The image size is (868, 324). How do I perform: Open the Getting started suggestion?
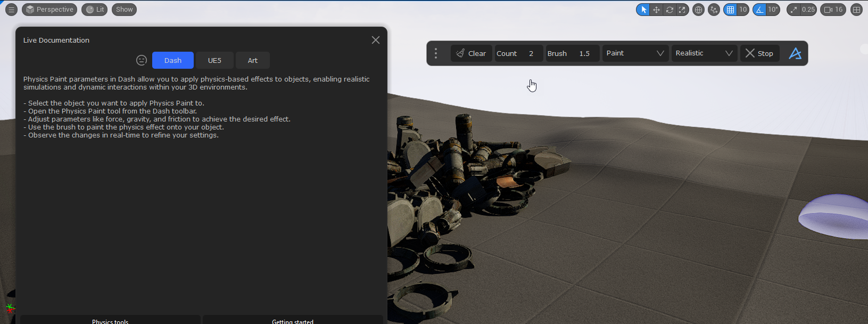293,320
